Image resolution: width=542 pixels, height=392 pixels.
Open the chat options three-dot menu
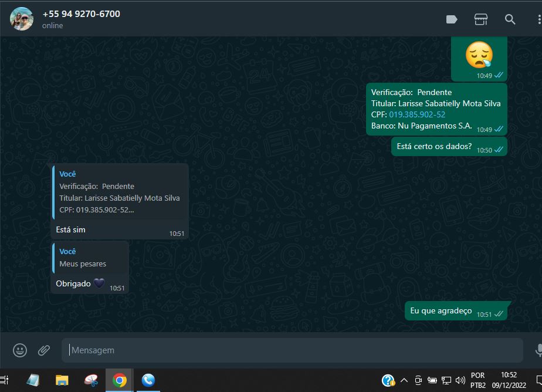(x=538, y=19)
